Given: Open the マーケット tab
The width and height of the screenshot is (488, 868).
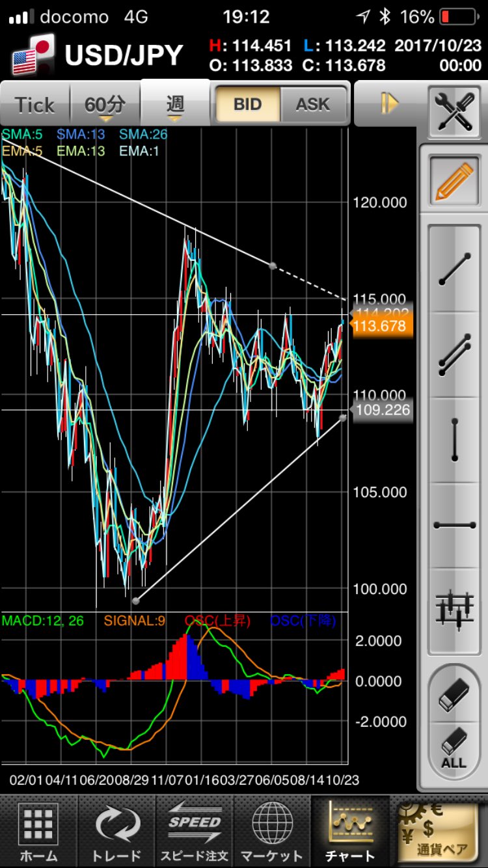Looking at the screenshot, I should (x=272, y=831).
